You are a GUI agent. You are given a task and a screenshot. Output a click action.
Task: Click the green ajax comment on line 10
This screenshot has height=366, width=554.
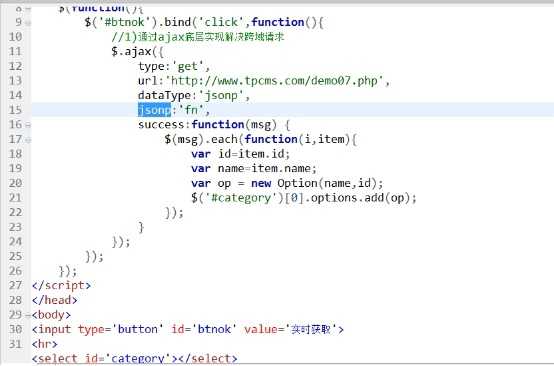[198, 37]
